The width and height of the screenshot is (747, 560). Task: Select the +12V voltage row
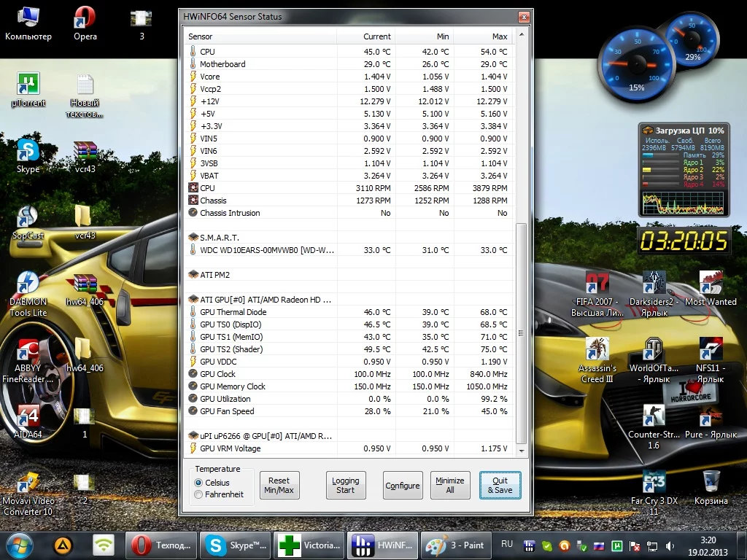349,101
